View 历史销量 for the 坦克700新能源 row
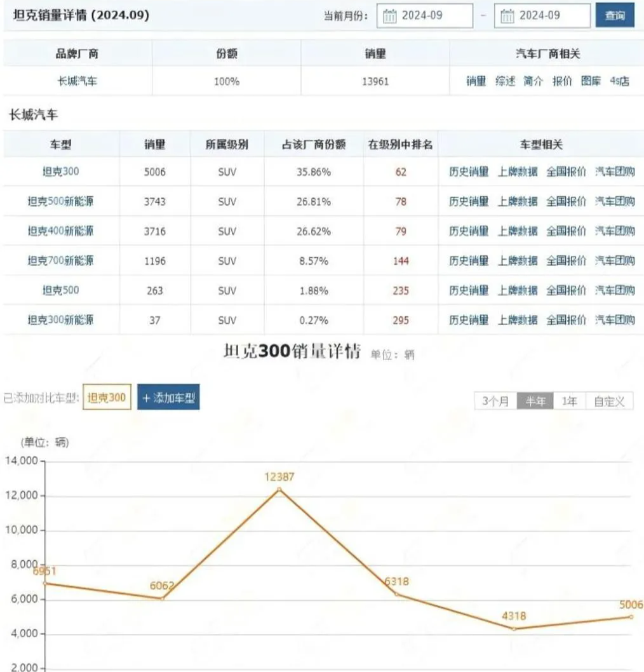 pos(469,260)
